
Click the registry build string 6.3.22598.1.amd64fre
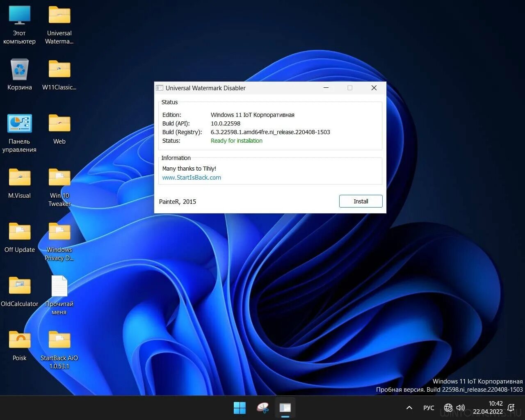[x=270, y=132]
